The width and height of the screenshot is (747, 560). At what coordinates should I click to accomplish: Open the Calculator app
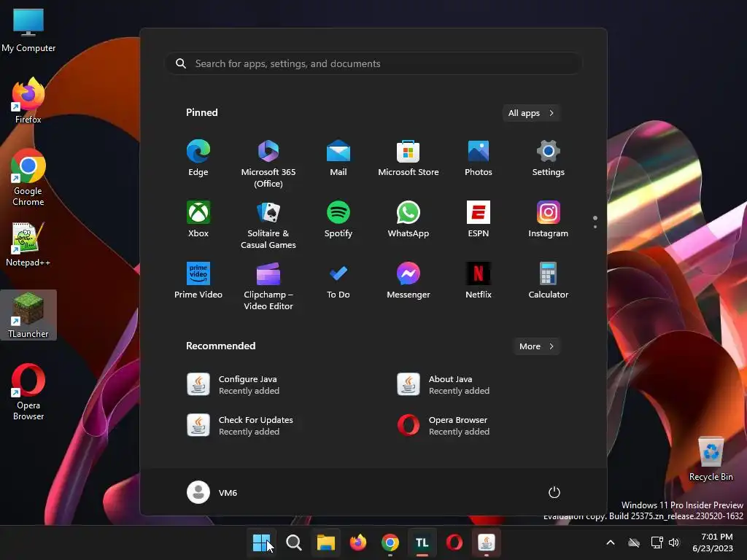click(x=549, y=281)
